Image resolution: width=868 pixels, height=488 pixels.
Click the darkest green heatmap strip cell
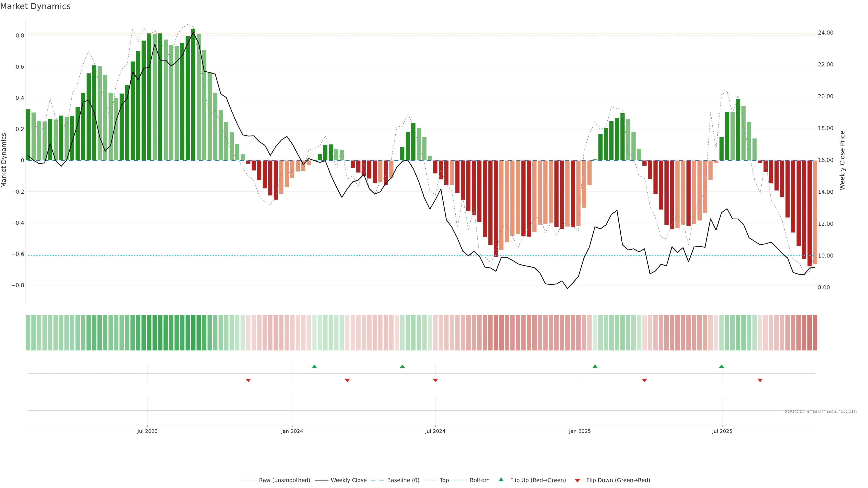click(193, 332)
